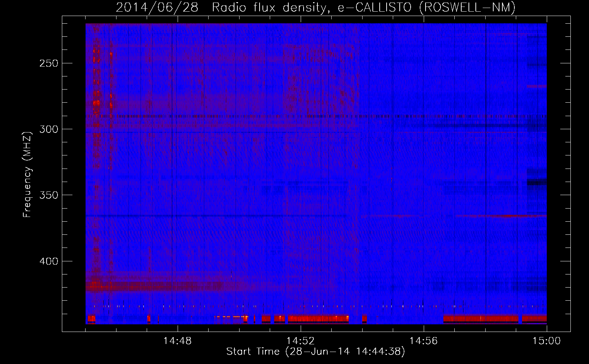Select the 300 frequency tick label
Viewport: 589px width, 364px height.
[49, 129]
